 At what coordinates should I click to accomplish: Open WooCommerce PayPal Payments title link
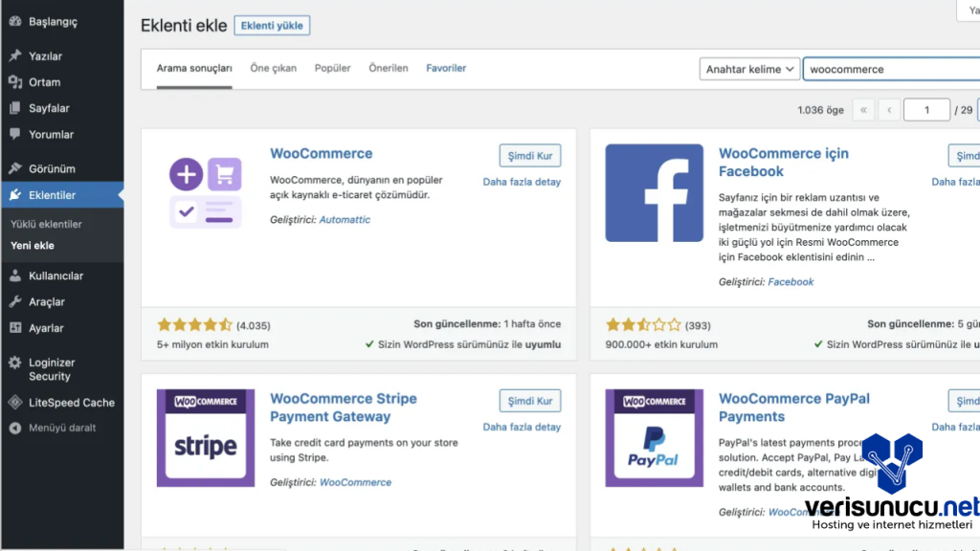[793, 408]
